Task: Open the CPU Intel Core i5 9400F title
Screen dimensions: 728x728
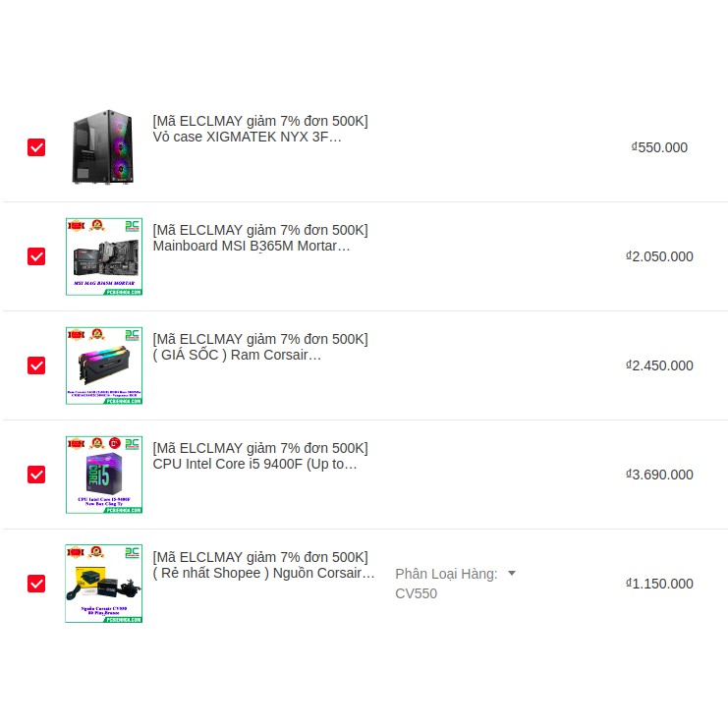Action: click(255, 464)
